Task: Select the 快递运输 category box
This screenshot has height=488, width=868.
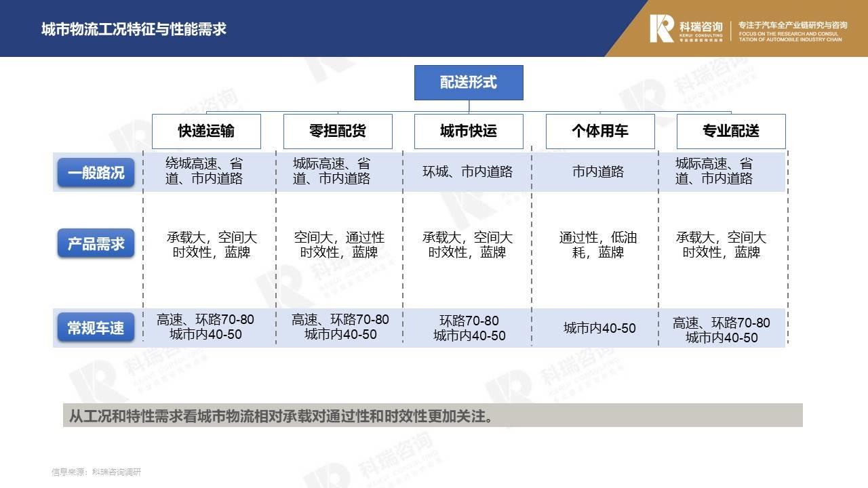Action: (206, 131)
